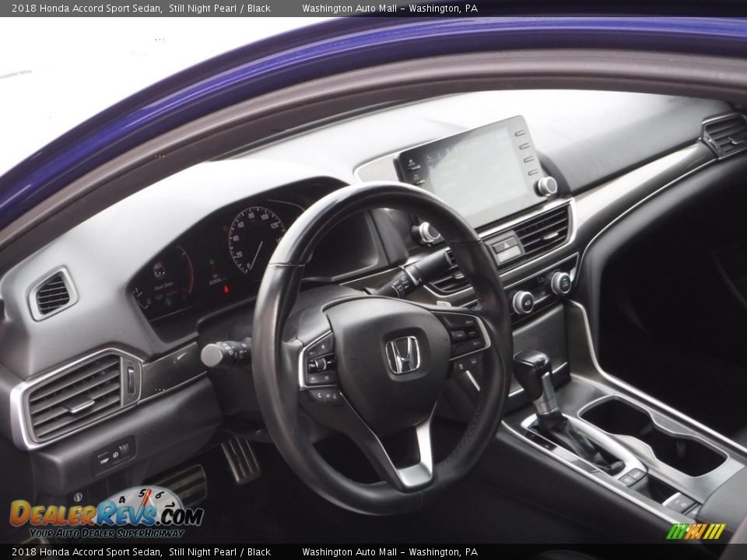747x560 pixels.
Task: Click the turn signal stalk on the left
Action: pyautogui.click(x=224, y=354)
